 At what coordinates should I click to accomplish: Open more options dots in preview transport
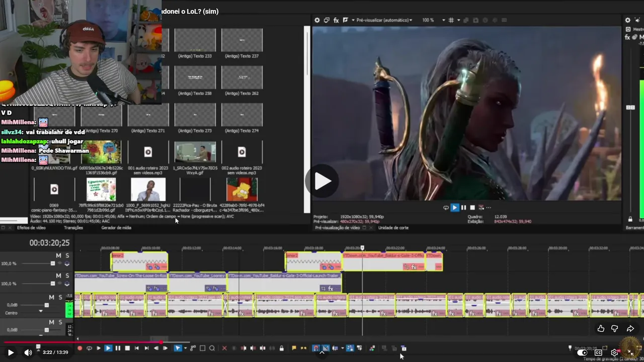point(489,207)
